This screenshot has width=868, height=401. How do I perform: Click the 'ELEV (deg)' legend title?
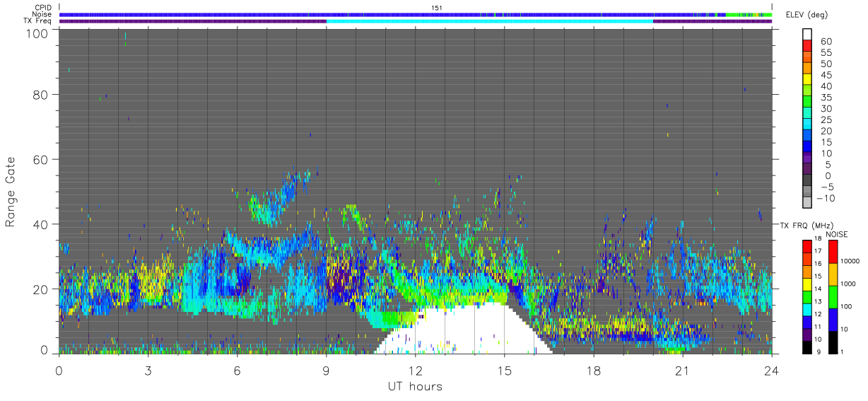tap(807, 15)
